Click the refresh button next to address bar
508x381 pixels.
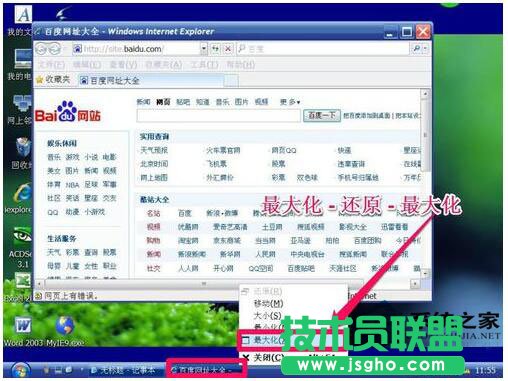(x=215, y=49)
